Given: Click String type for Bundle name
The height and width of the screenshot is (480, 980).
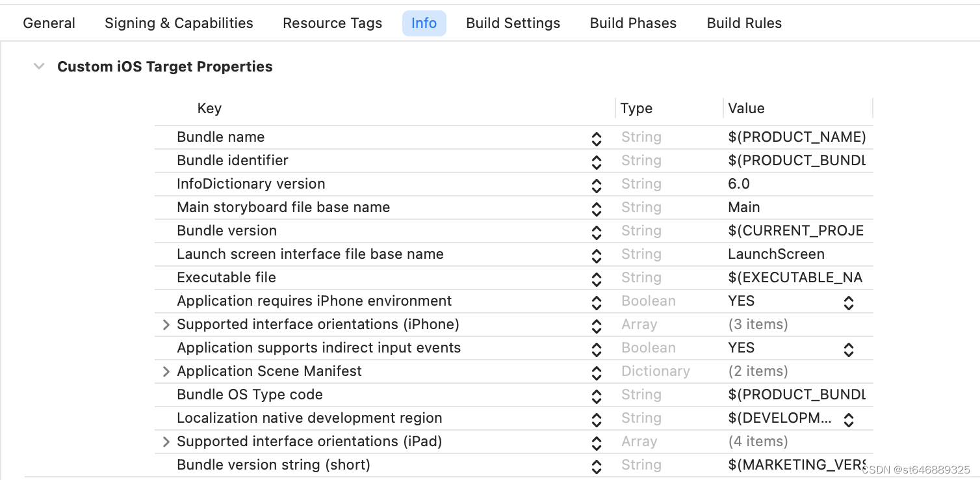Looking at the screenshot, I should pos(641,137).
